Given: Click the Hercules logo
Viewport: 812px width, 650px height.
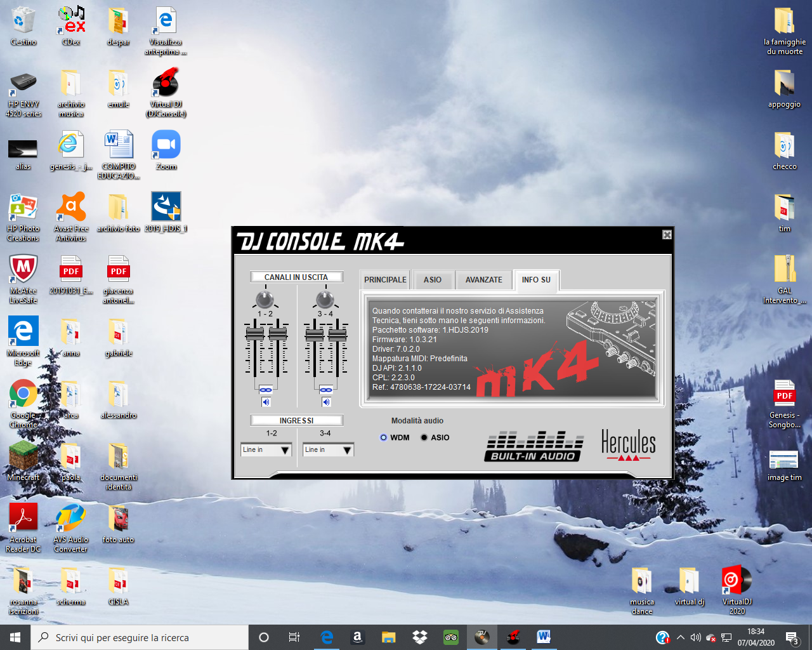Looking at the screenshot, I should (629, 444).
